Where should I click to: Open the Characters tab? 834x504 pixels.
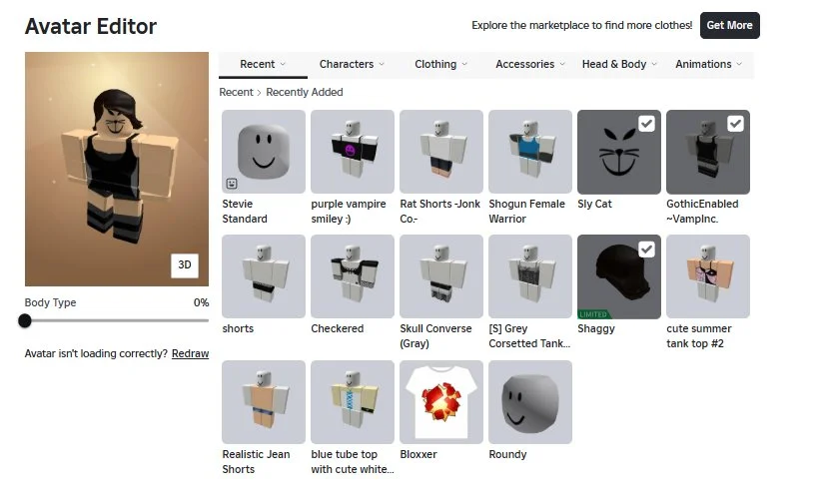point(352,64)
